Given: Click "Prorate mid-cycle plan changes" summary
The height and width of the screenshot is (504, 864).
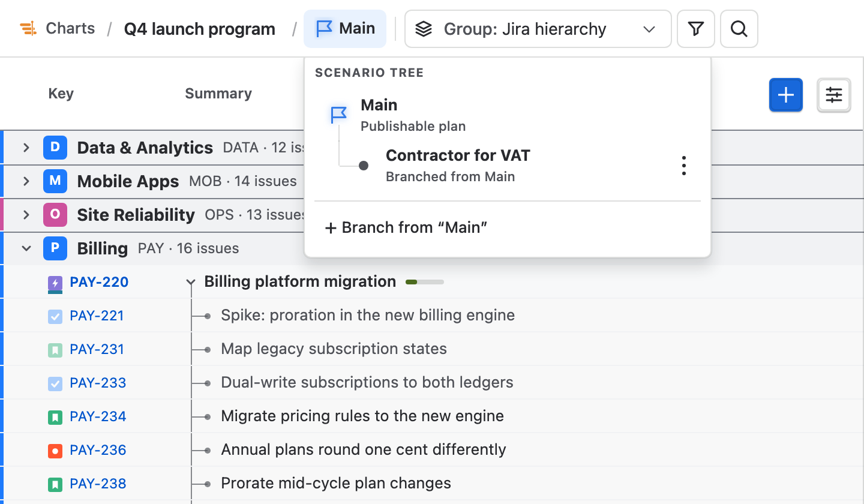Looking at the screenshot, I should pyautogui.click(x=336, y=484).
